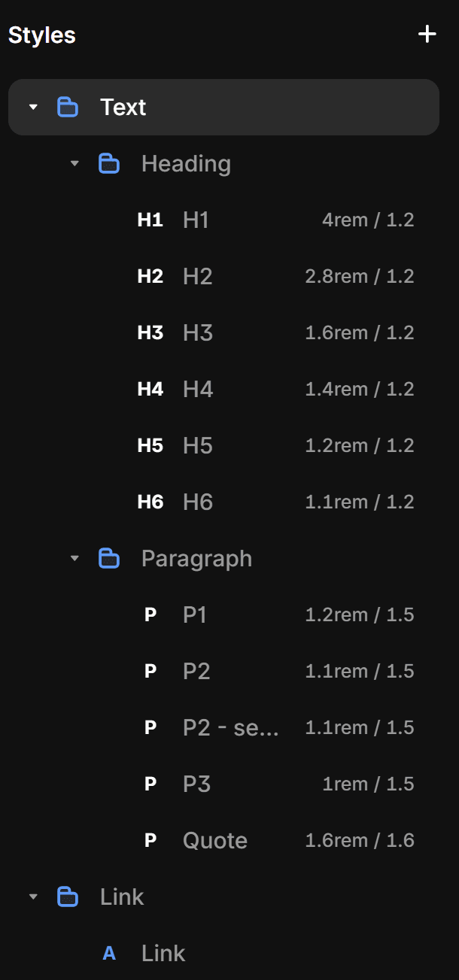This screenshot has height=980, width=459.
Task: Click the folder icon beside Text
Action: [x=68, y=107]
